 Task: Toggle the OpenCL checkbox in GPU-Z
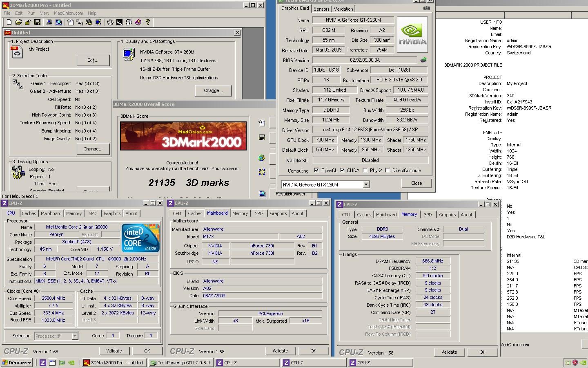316,170
